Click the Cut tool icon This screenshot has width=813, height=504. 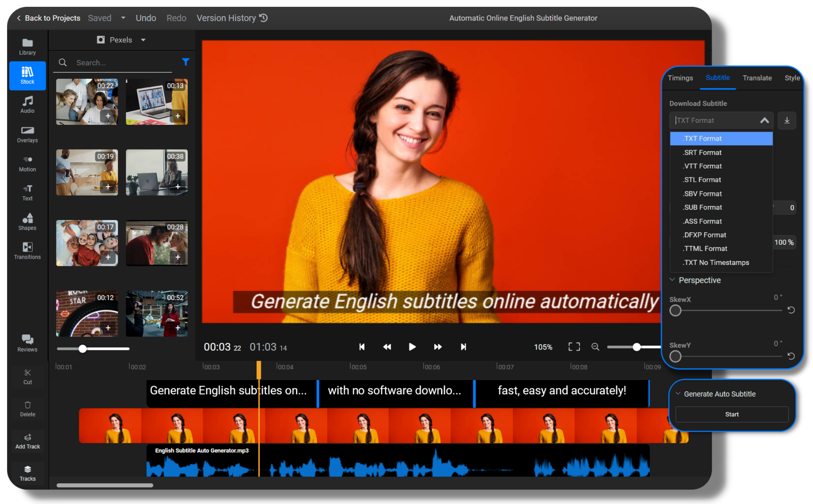(27, 376)
